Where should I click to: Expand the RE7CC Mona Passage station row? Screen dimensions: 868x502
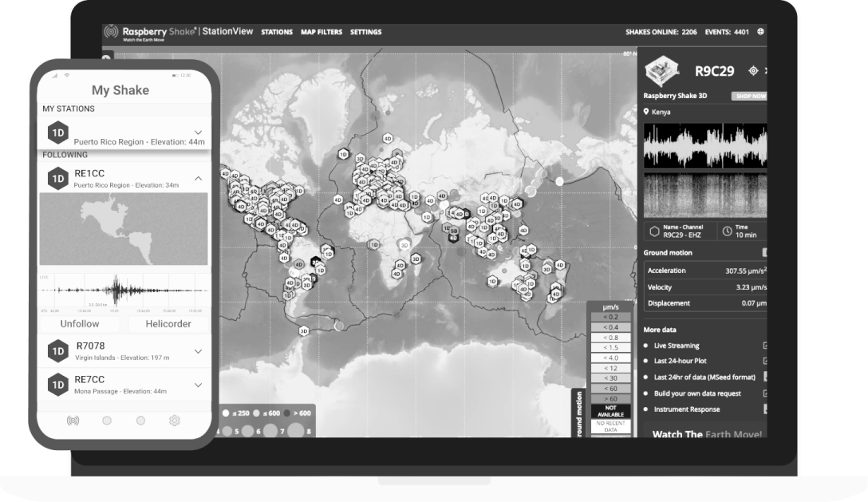tap(198, 385)
